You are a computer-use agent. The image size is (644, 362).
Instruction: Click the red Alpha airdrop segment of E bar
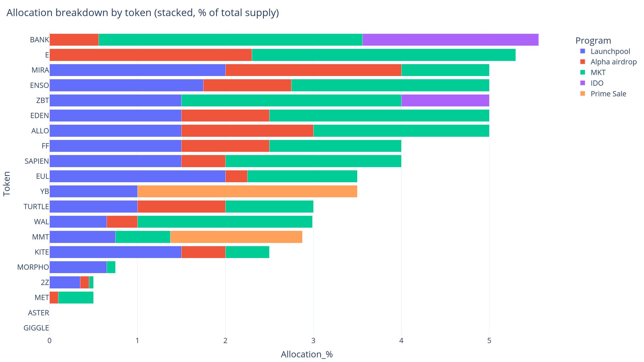[151, 55]
